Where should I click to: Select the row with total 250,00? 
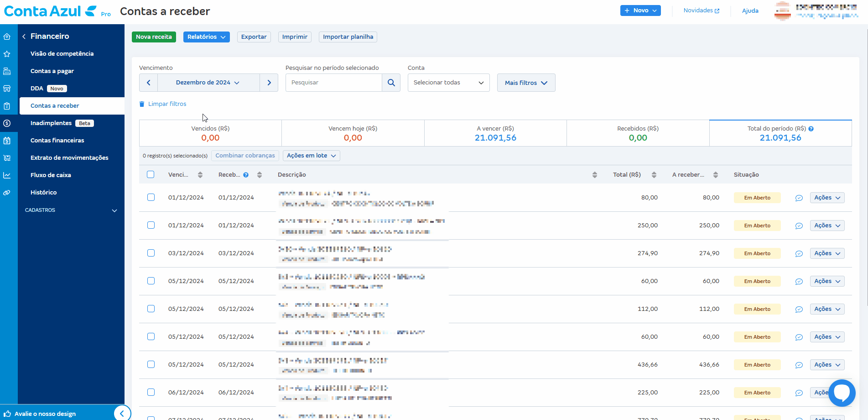[x=151, y=225]
